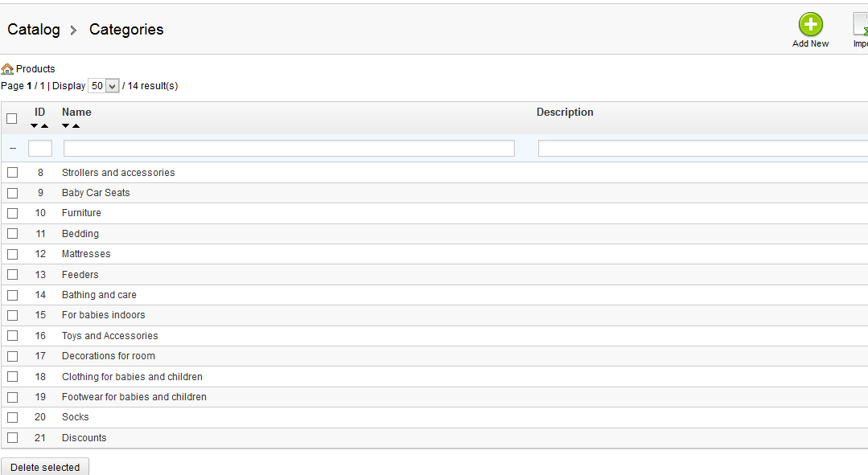Image resolution: width=868 pixels, height=475 pixels.
Task: Sort ID column descending arrow
Action: coord(35,126)
